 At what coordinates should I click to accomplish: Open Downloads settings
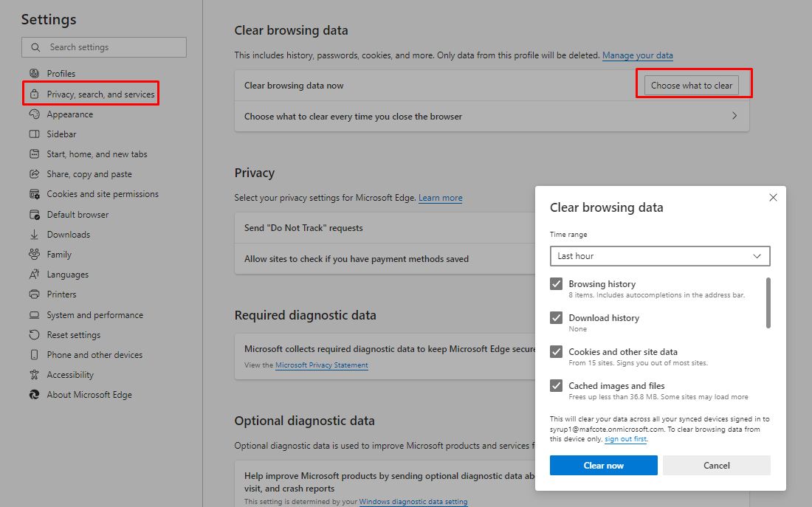(x=70, y=234)
